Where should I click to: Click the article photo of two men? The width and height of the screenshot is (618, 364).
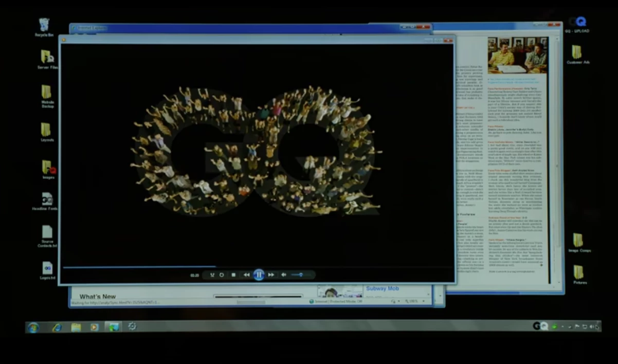pyautogui.click(x=518, y=55)
